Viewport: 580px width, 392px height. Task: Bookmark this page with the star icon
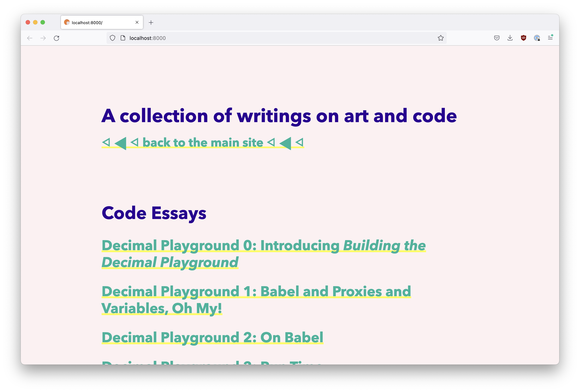click(441, 38)
